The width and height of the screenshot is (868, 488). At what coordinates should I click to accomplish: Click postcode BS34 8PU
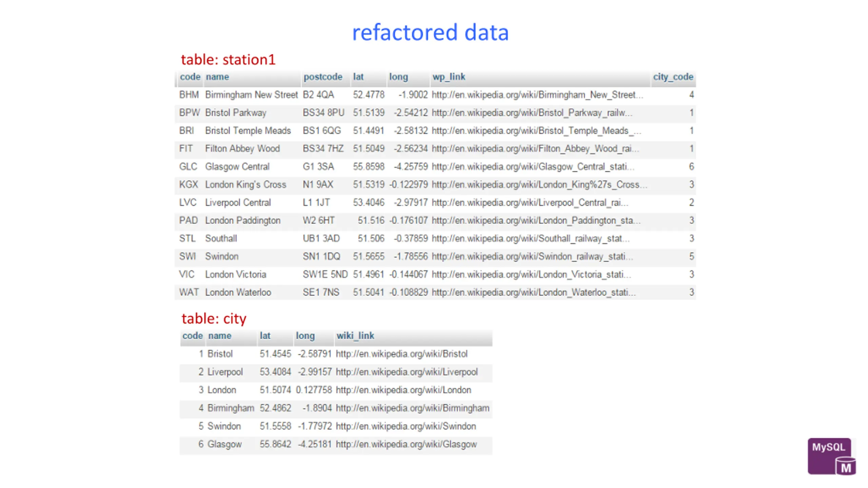323,113
